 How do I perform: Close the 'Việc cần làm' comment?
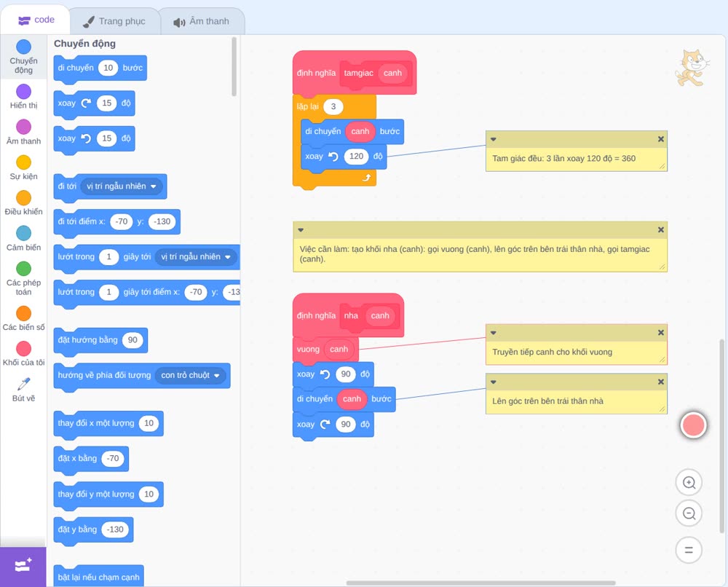pyautogui.click(x=661, y=229)
